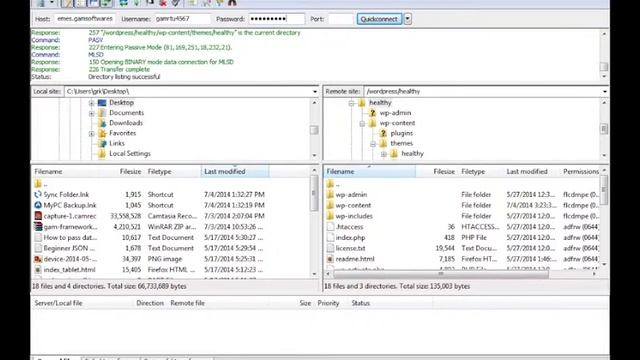
Task: Sort remote pane by Filename header
Action: coord(370,171)
